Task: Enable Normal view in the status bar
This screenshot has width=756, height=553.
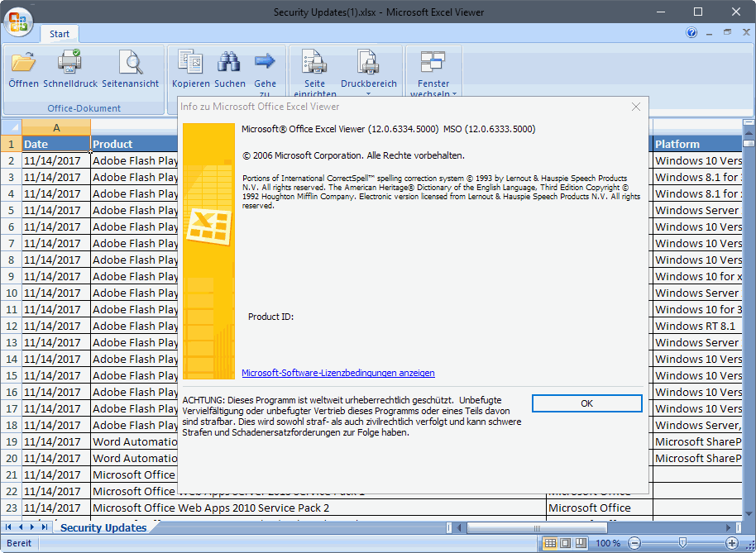Action: pos(550,543)
